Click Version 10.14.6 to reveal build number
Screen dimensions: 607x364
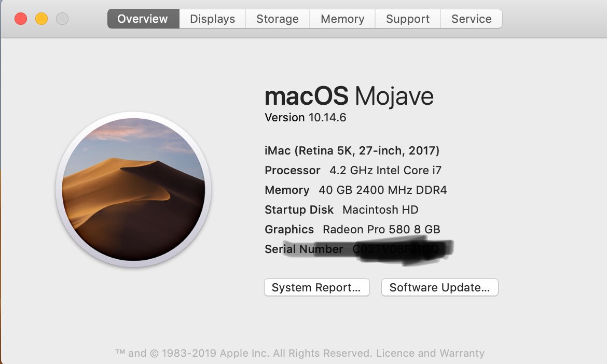point(306,118)
